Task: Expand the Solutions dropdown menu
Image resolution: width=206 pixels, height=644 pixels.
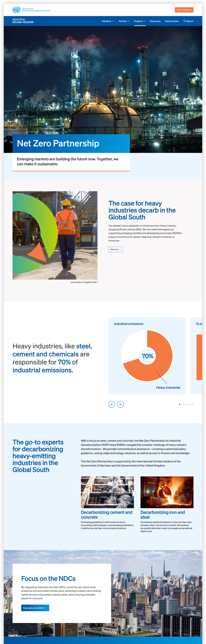Action: pyautogui.click(x=108, y=21)
